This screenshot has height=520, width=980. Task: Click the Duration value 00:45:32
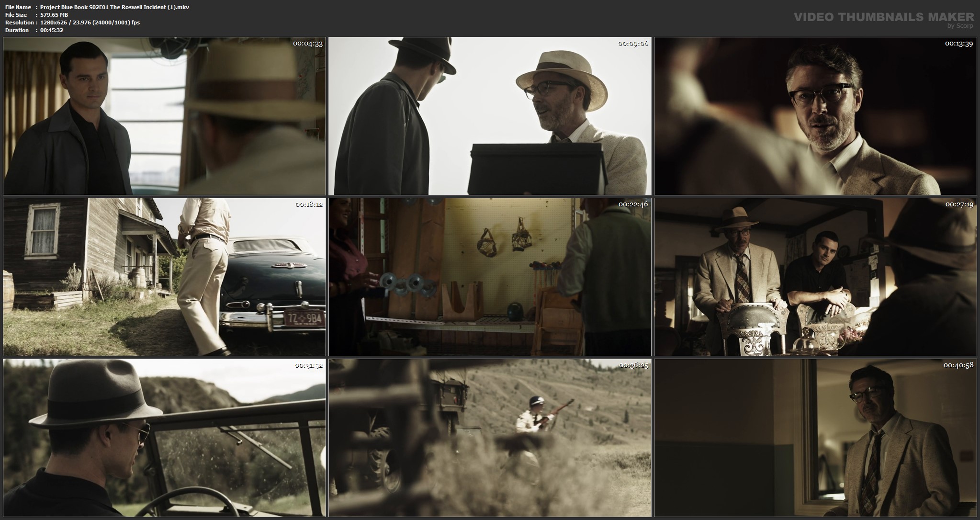pos(52,30)
